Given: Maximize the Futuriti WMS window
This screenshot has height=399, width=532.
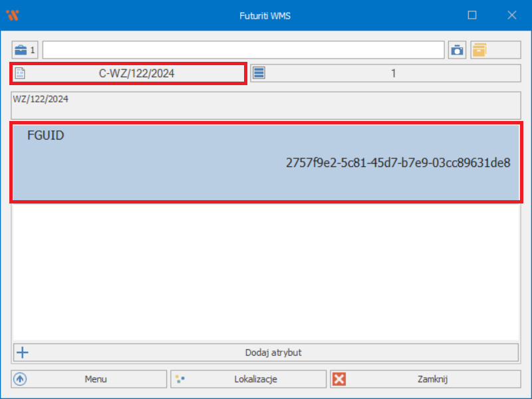Looking at the screenshot, I should 472,15.
